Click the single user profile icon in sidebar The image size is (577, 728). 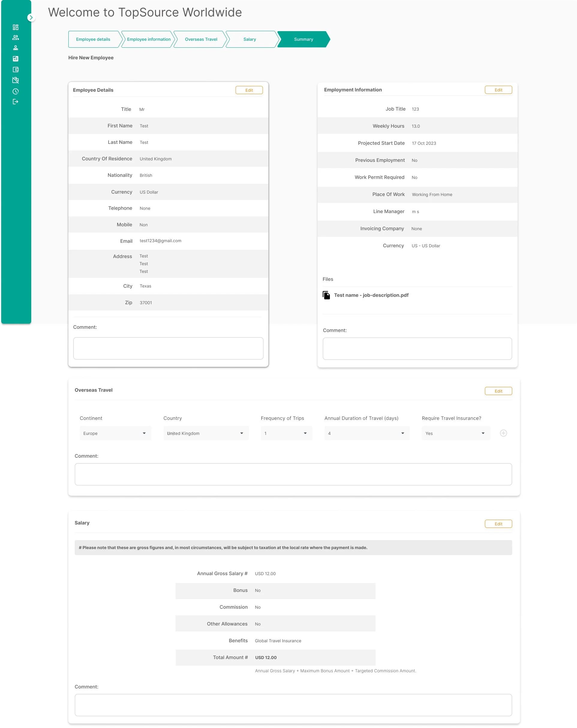click(x=15, y=48)
